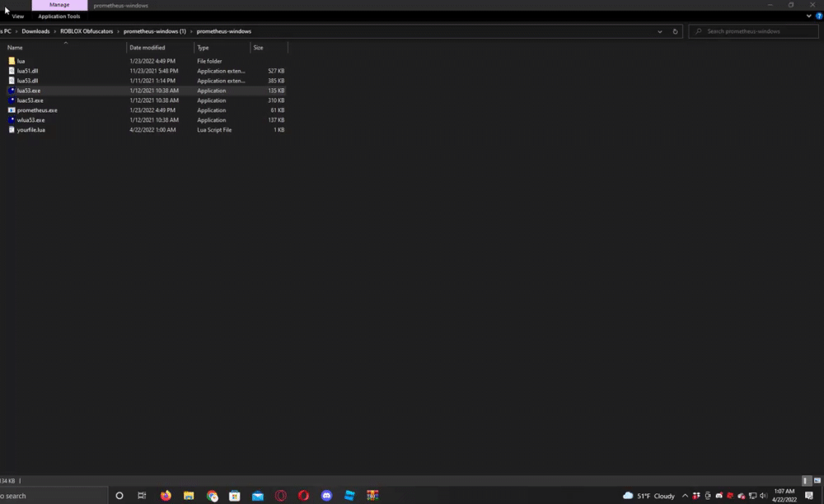Select the lua53.exe application icon
824x504 pixels.
pos(12,91)
